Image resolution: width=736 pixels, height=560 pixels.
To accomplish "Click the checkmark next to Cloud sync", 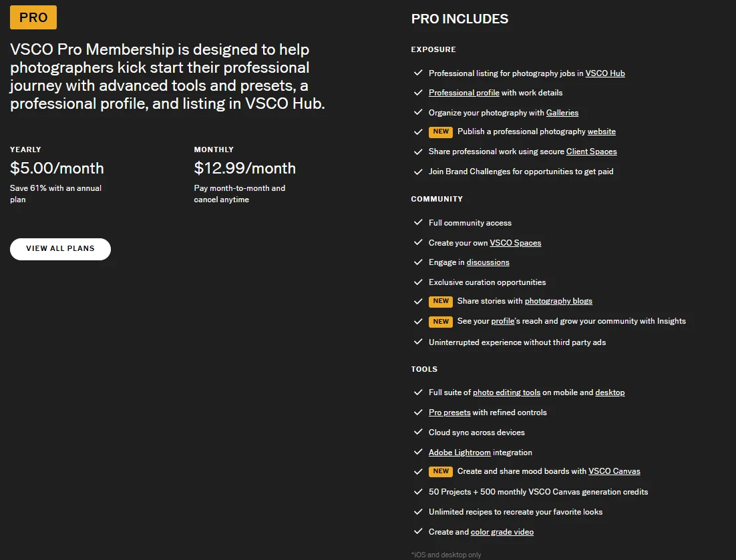I will pos(418,432).
